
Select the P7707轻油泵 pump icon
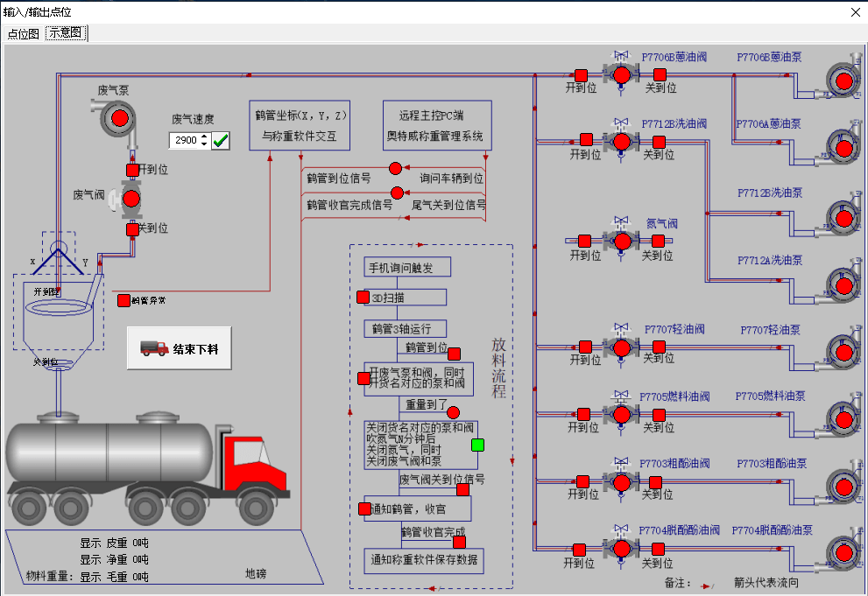(843, 350)
